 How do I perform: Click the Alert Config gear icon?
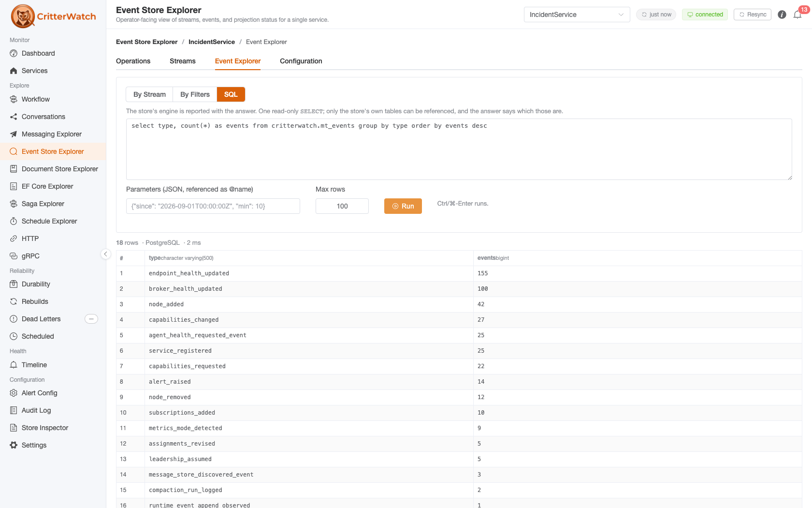click(14, 393)
